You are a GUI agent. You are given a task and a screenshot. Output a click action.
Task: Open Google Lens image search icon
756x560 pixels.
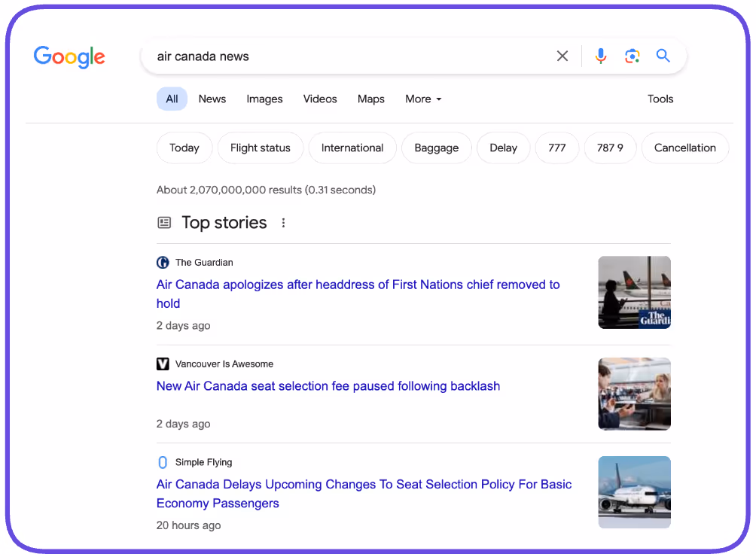pos(632,56)
